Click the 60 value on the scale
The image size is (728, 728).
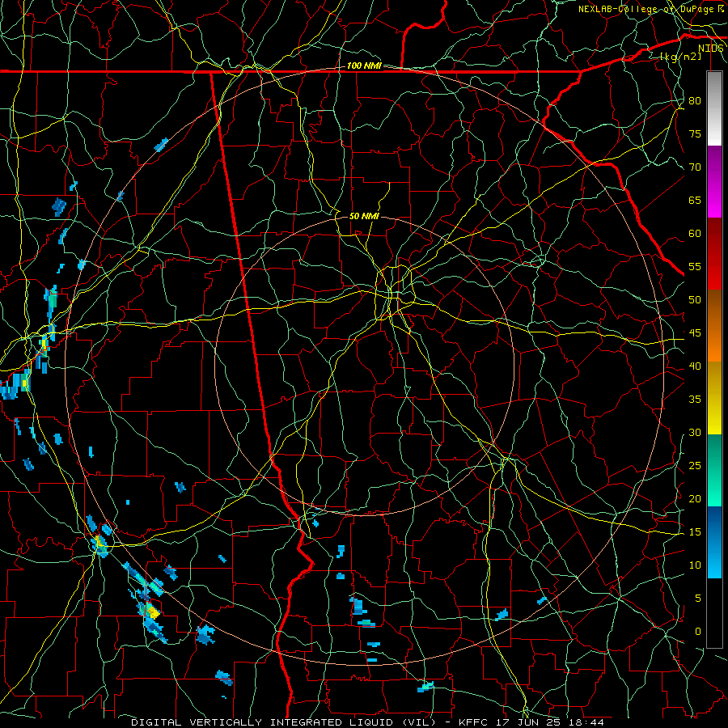(695, 234)
